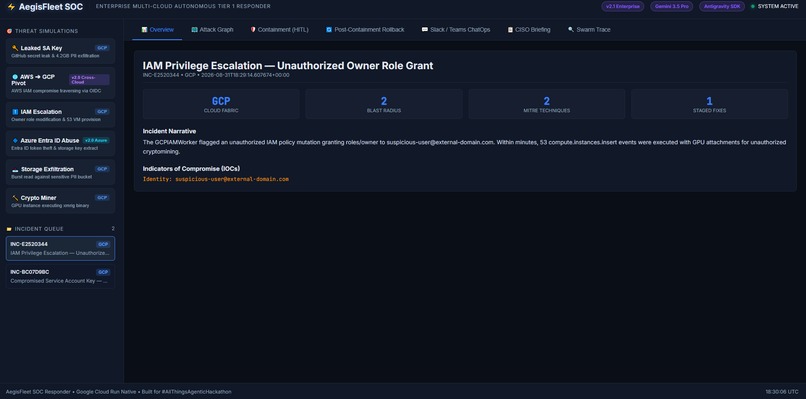
Task: Click the Incident Queue count number
Action: (113, 229)
